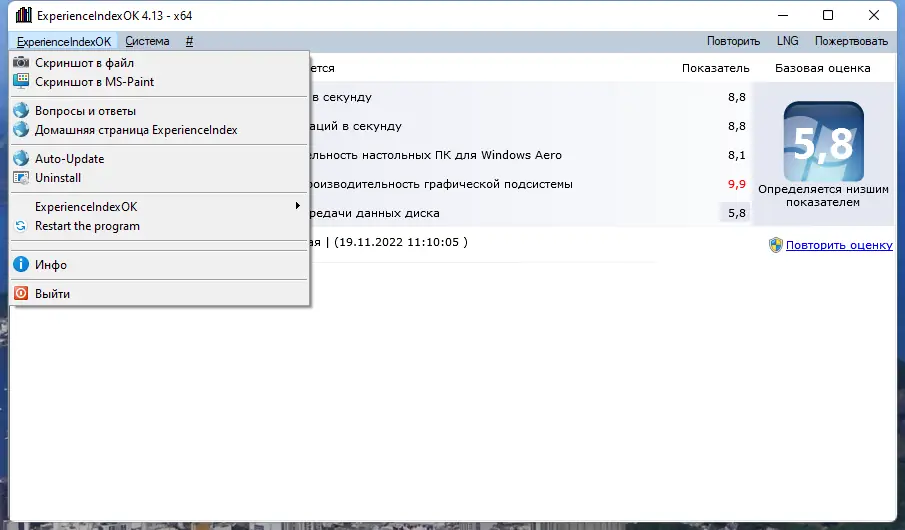Viewport: 905px width, 530px height.
Task: Click the camera icon for screenshot to file
Action: 21,62
